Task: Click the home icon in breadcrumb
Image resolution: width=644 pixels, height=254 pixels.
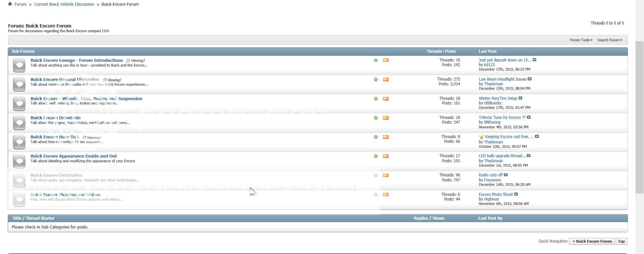Action: (10, 4)
